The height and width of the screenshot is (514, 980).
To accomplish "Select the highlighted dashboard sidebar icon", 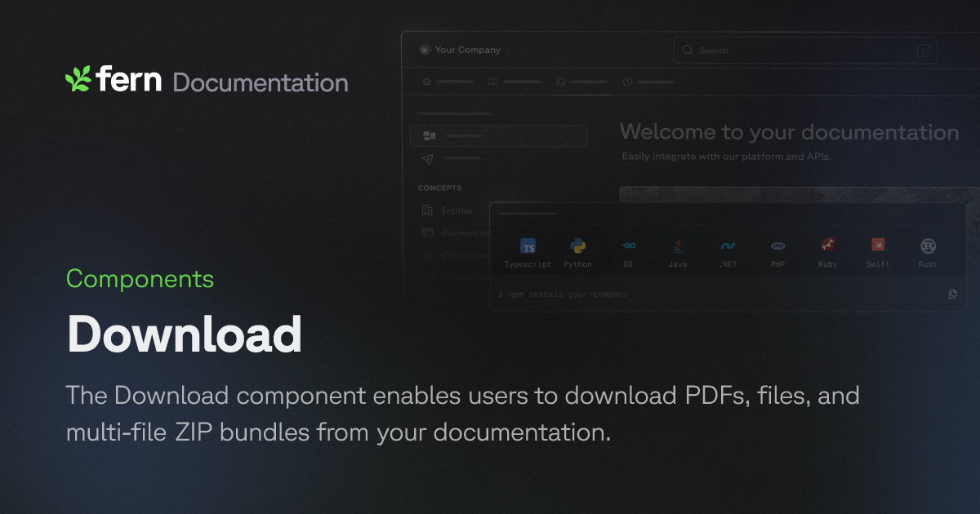I will [429, 135].
